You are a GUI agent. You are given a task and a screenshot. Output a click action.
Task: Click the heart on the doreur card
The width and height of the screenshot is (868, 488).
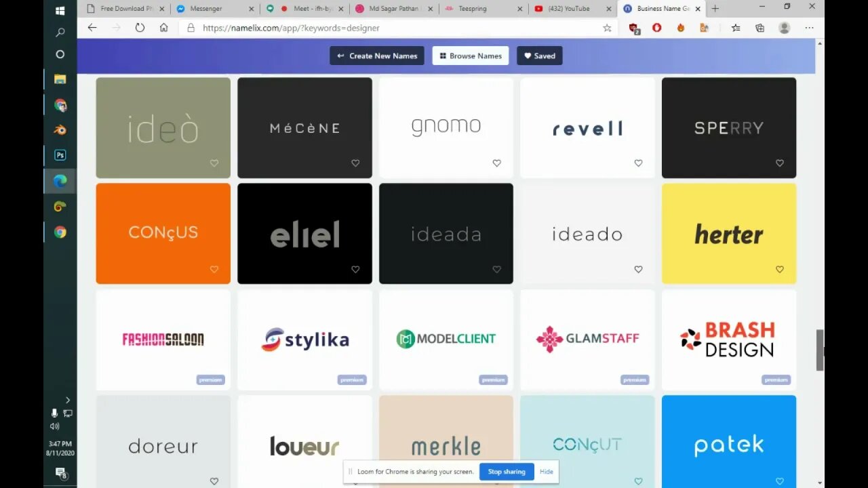(x=214, y=481)
